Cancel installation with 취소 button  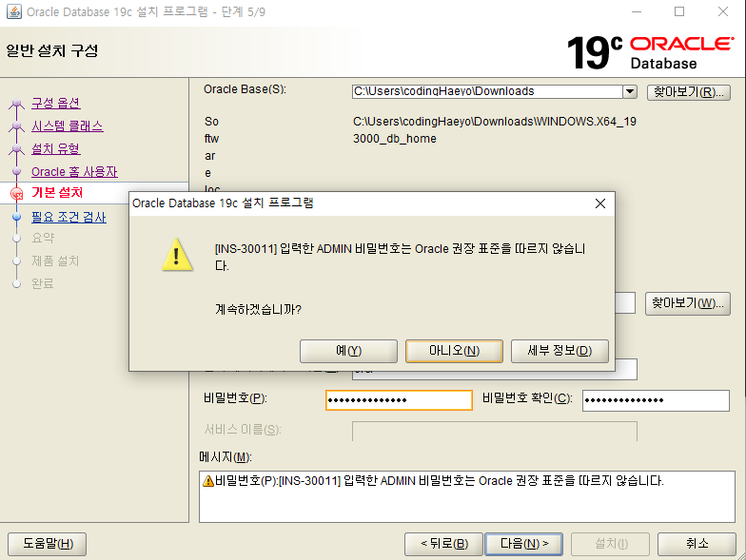coord(697,544)
